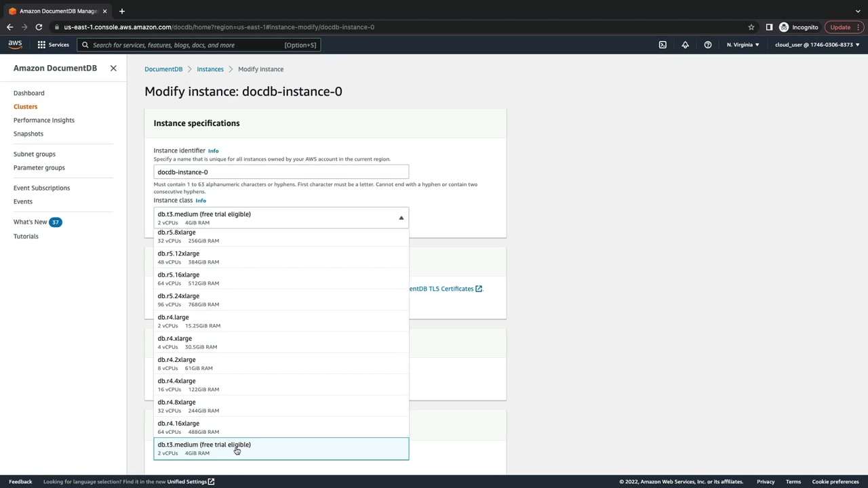Bookmark this page with the star icon
868x488 pixels.
pos(751,27)
